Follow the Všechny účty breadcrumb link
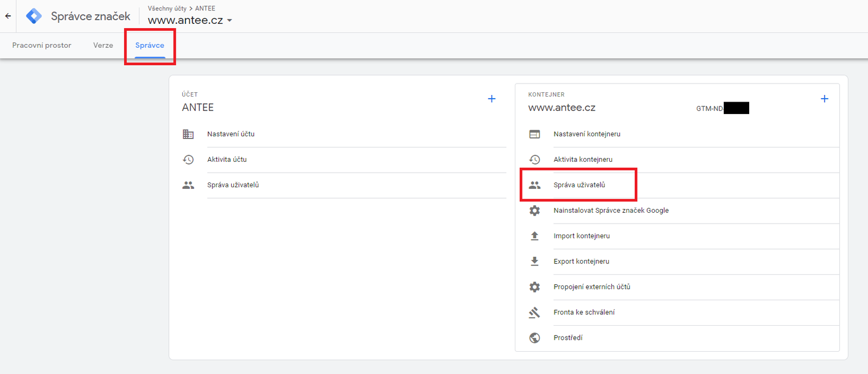 pyautogui.click(x=167, y=8)
